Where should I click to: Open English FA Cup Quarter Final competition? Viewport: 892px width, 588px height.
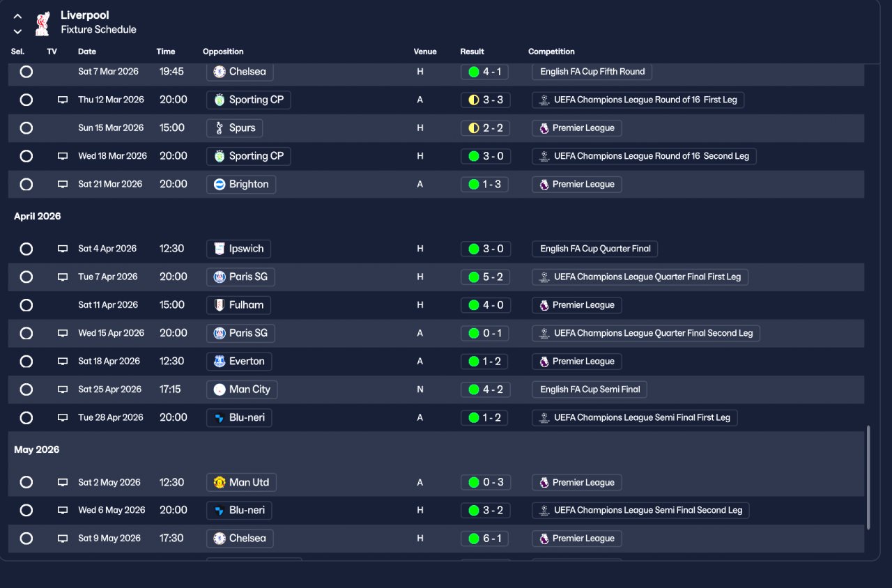(594, 249)
